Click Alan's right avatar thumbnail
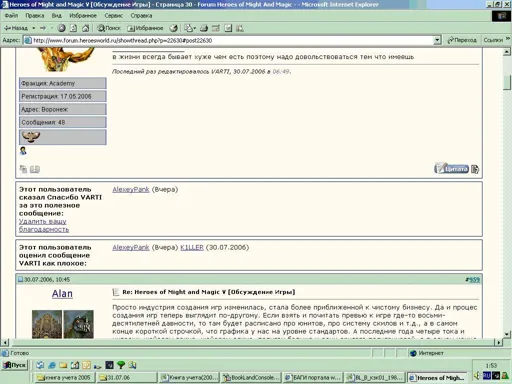Viewport: 512px width, 384px height. tap(79, 324)
